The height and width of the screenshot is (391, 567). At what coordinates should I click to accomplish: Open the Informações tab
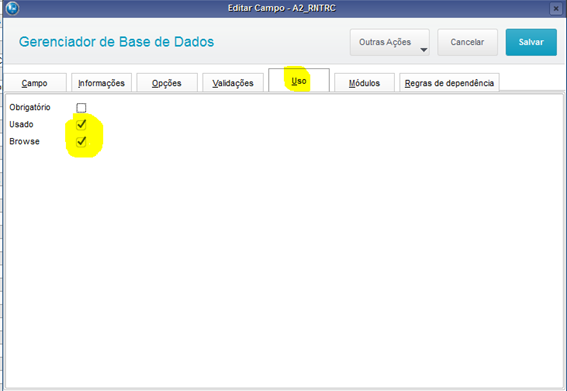pyautogui.click(x=101, y=83)
